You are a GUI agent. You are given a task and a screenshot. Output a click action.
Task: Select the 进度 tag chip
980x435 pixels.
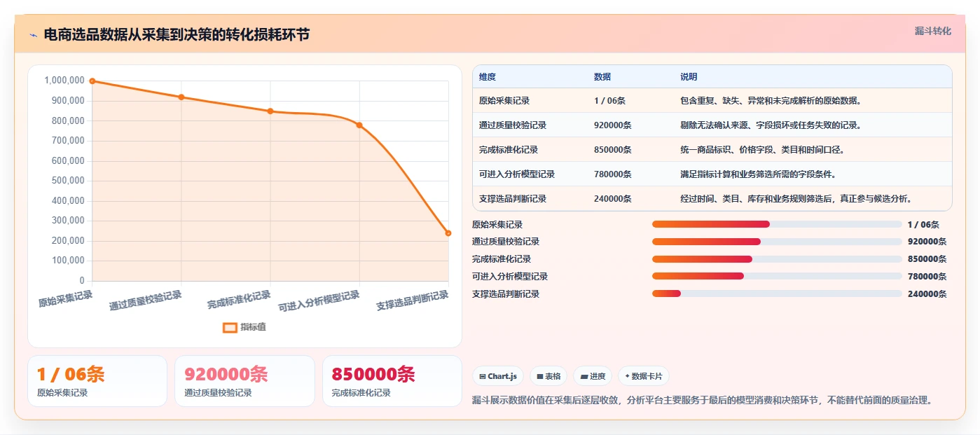593,376
